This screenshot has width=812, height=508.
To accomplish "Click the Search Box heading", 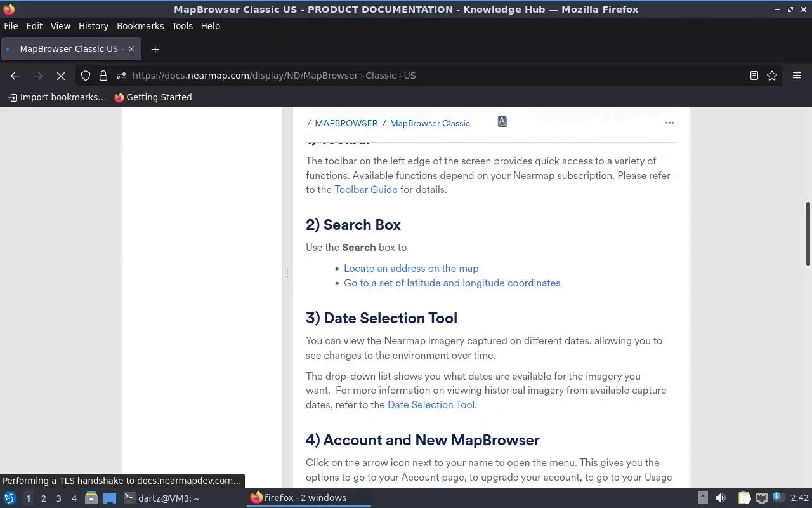I will (x=353, y=225).
